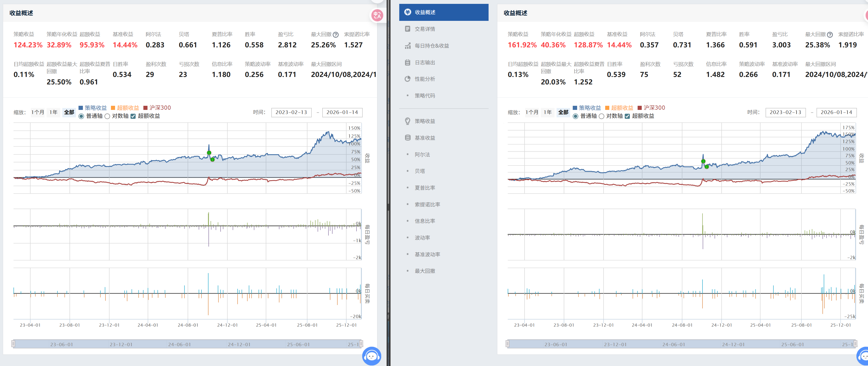
Task: Zoom the left chart to 1个月
Action: pyautogui.click(x=37, y=112)
